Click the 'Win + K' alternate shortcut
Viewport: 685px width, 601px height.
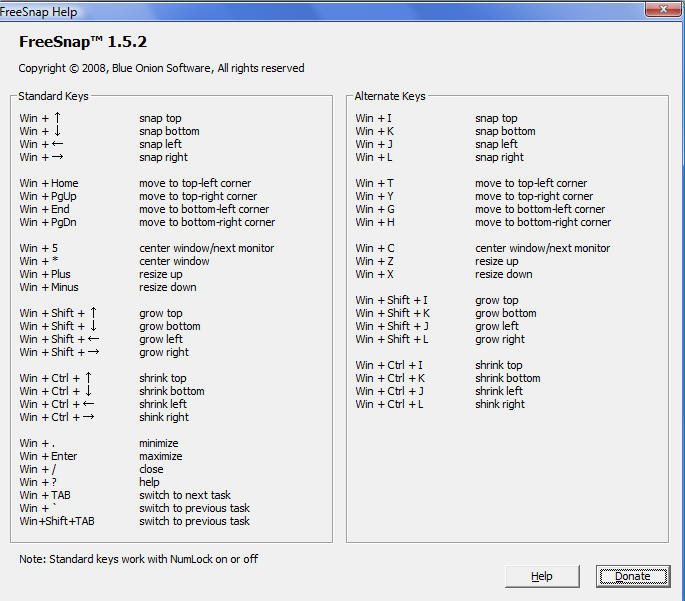point(375,131)
